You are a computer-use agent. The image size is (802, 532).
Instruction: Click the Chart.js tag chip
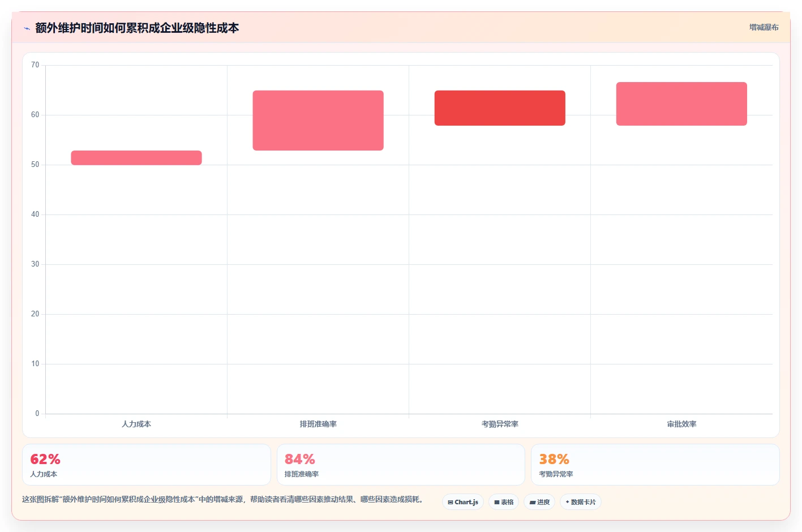tap(463, 502)
